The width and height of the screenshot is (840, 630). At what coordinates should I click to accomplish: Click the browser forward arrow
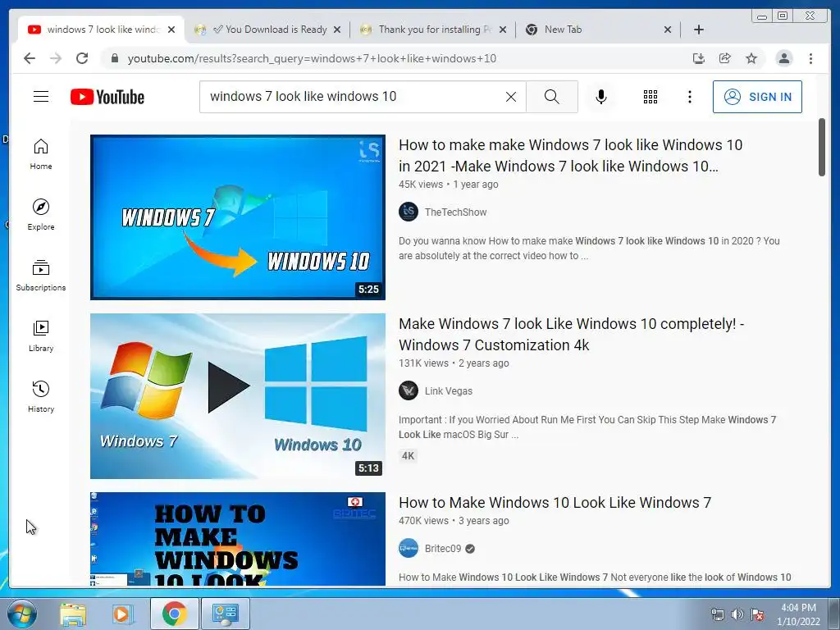click(x=56, y=58)
